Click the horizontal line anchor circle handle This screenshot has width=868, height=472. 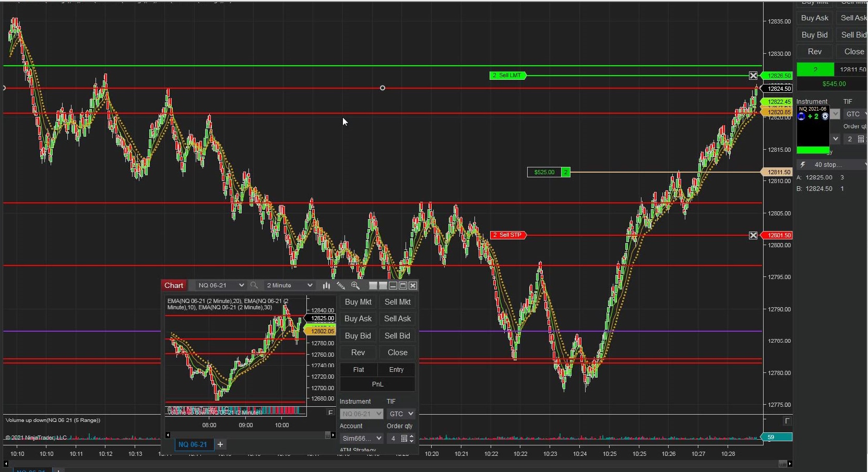[383, 88]
